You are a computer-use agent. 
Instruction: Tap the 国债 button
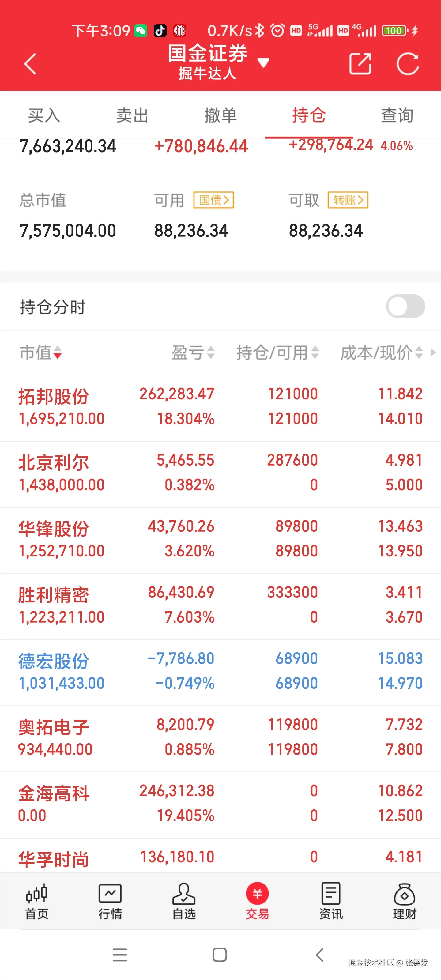tap(213, 200)
